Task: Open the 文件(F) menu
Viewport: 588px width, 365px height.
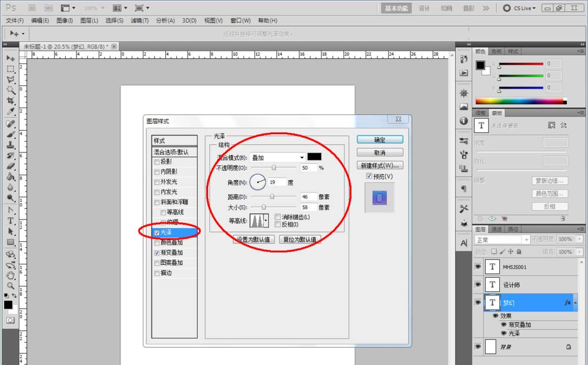Action: point(15,21)
